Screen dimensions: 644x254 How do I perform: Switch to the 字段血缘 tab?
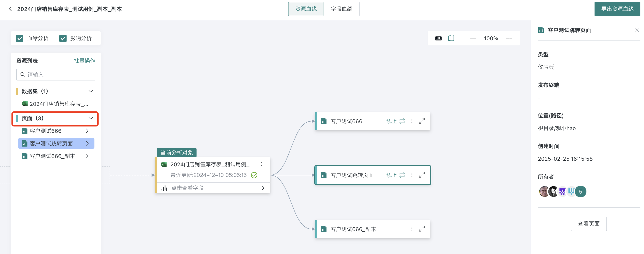click(x=342, y=9)
